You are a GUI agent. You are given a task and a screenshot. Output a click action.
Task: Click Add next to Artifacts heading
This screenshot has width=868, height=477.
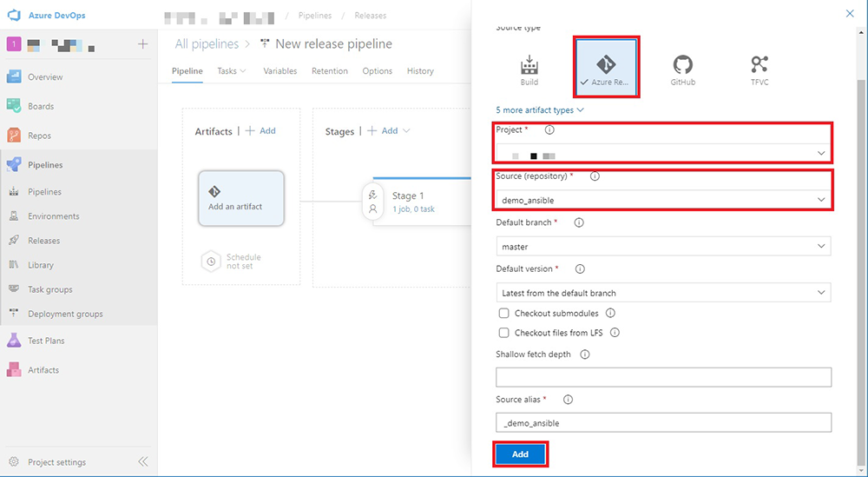260,130
